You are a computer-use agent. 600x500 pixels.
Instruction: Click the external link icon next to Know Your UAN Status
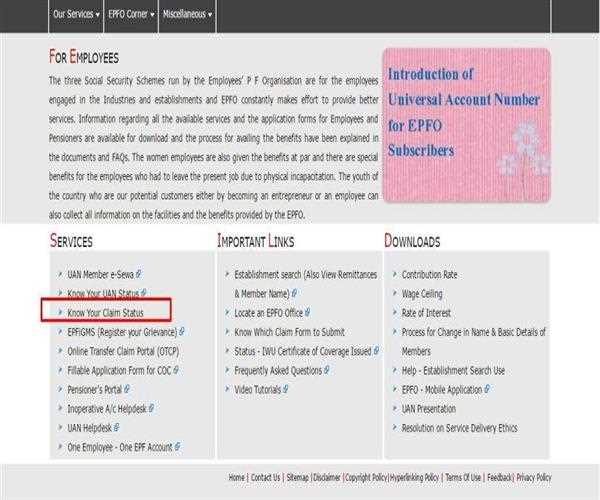[143, 293]
